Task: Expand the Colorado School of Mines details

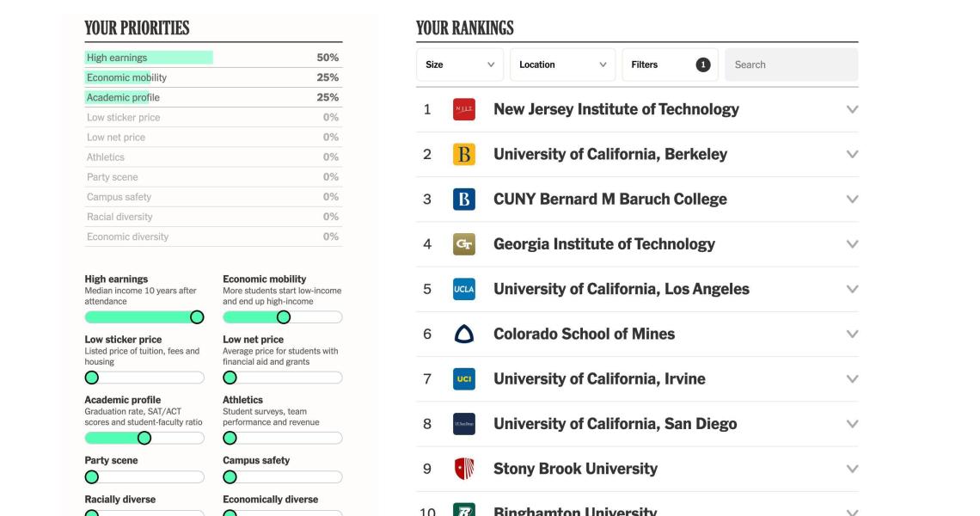Action: [852, 334]
